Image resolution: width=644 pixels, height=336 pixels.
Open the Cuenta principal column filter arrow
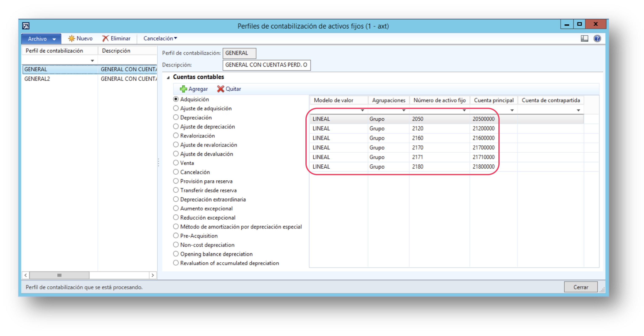click(512, 110)
